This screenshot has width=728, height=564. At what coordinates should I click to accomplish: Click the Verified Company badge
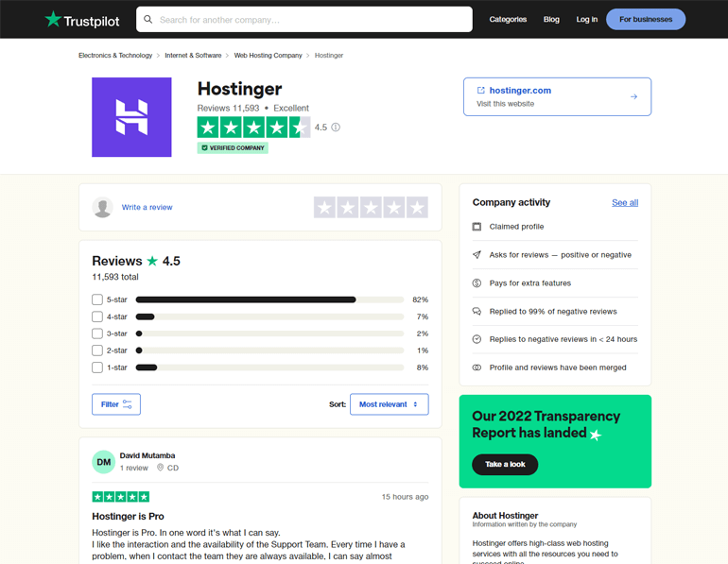pyautogui.click(x=233, y=148)
